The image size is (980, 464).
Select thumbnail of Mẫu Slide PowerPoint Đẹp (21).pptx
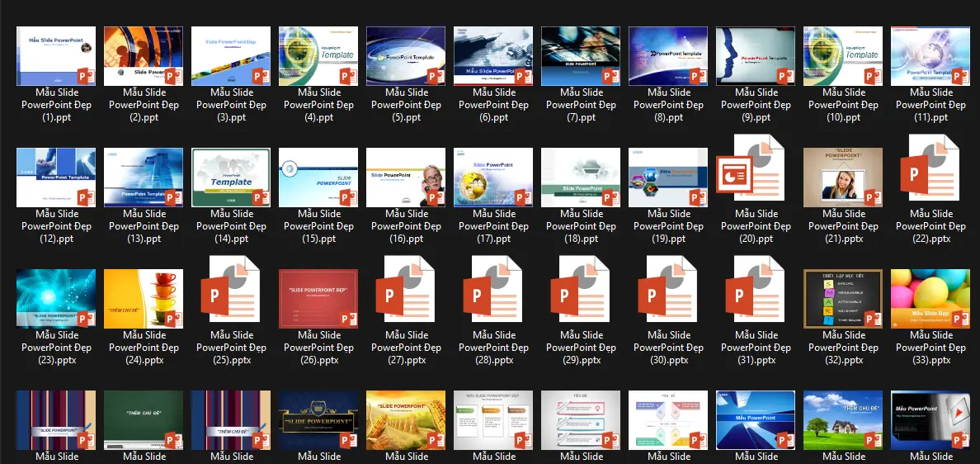tap(844, 178)
